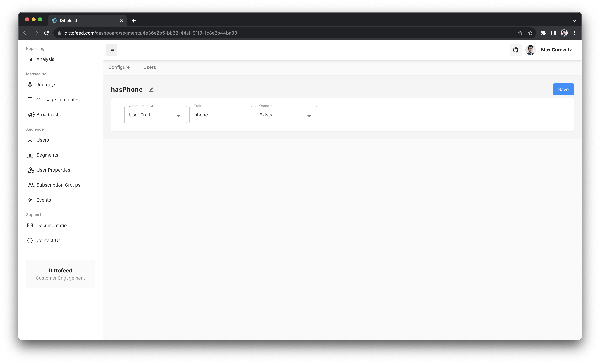Viewport: 600px width, 364px height.
Task: Share this page from address bar
Action: (x=520, y=33)
